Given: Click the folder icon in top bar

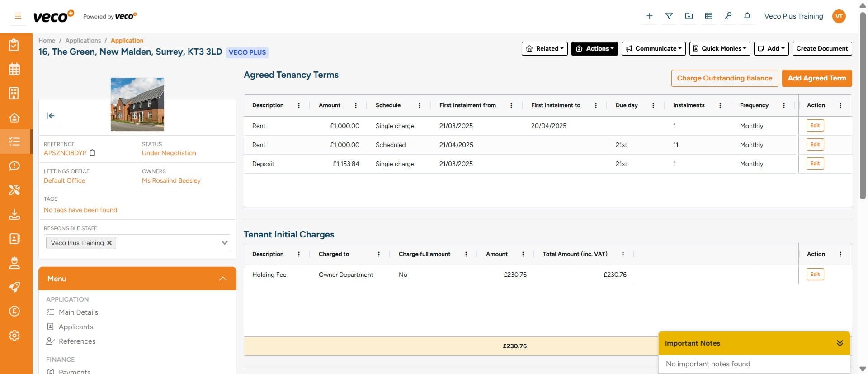Looking at the screenshot, I should tap(689, 16).
